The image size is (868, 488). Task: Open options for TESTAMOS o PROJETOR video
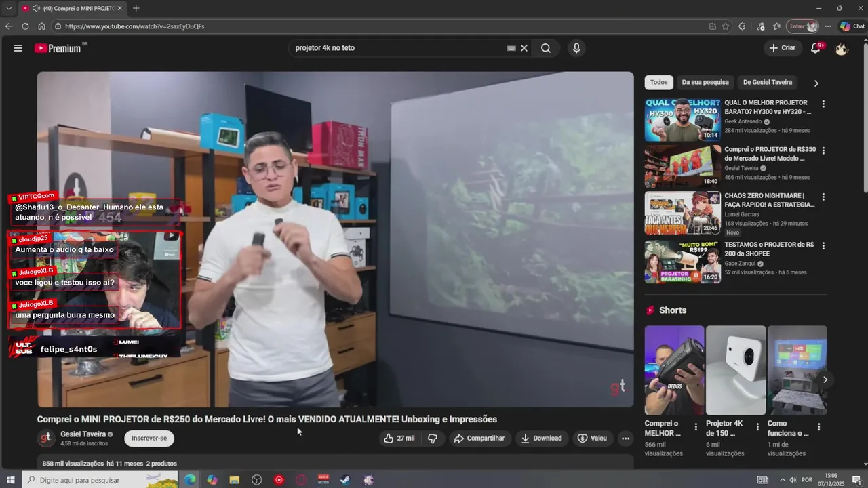[x=823, y=246]
